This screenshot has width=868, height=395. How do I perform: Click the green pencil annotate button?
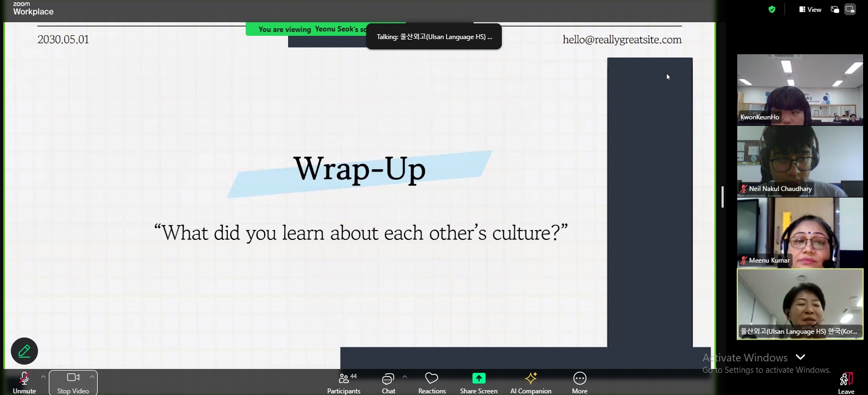click(x=24, y=351)
